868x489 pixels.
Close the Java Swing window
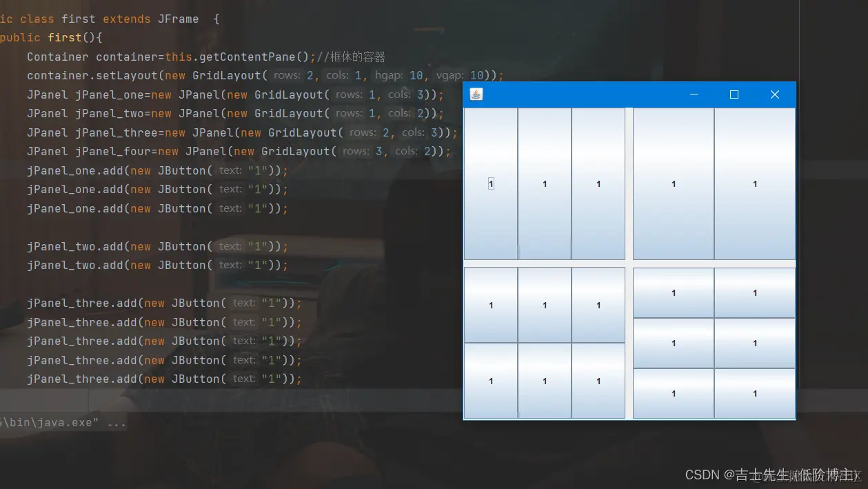click(775, 94)
